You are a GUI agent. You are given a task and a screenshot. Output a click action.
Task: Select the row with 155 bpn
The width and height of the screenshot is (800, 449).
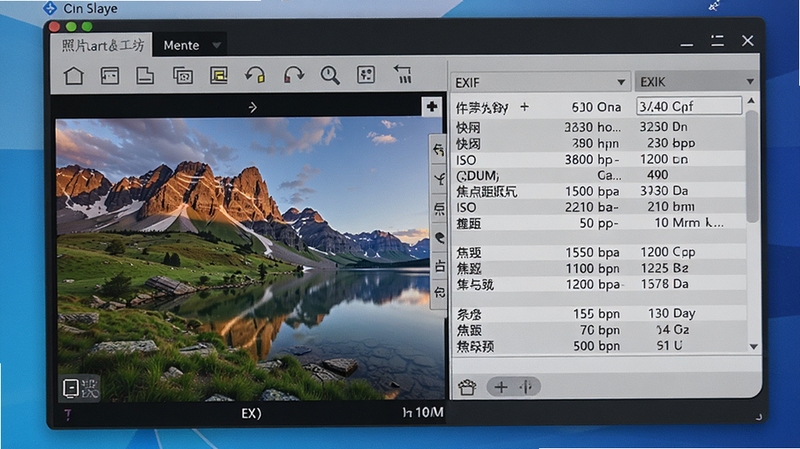coord(599,313)
